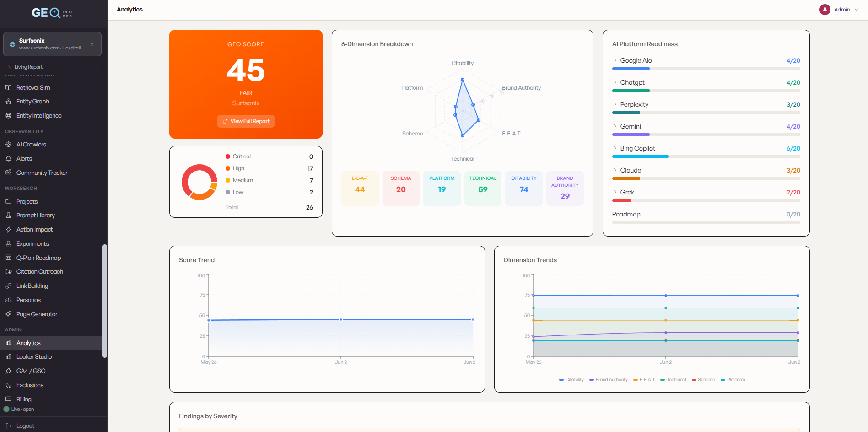This screenshot has width=868, height=432.
Task: Select Exclusions in the sidebar
Action: (x=51, y=385)
